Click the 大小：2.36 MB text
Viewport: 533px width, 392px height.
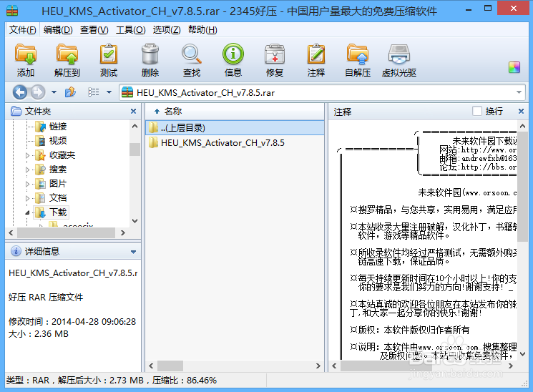click(39, 334)
